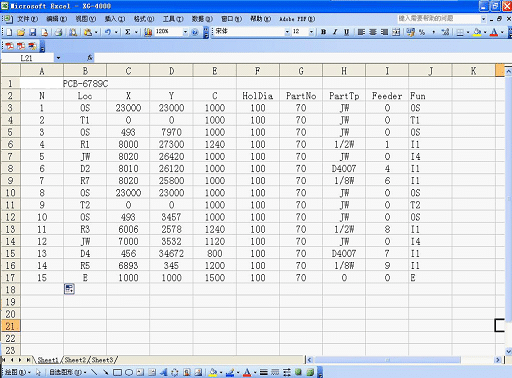Select the Rectangle drawing tool
The width and height of the screenshot is (512, 378).
117,372
